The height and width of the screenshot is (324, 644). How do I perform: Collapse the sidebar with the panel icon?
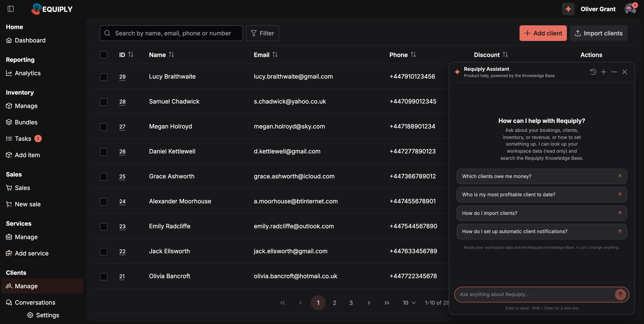[10, 9]
